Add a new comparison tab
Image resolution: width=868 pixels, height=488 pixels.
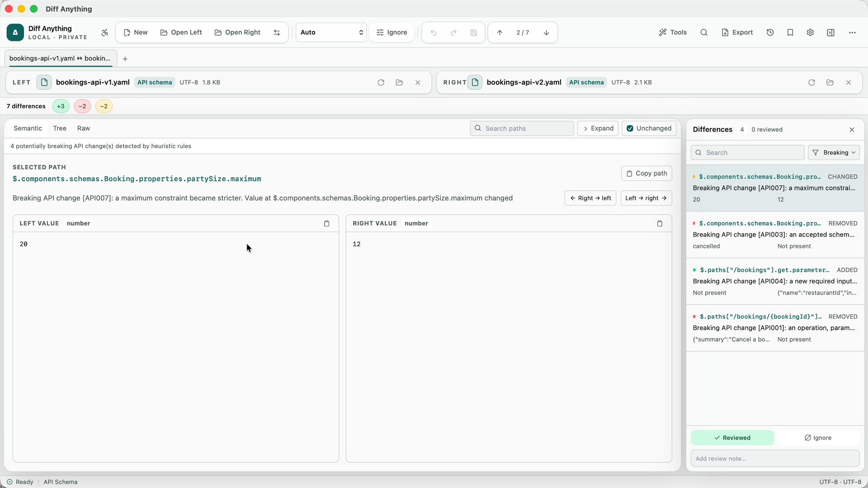125,59
